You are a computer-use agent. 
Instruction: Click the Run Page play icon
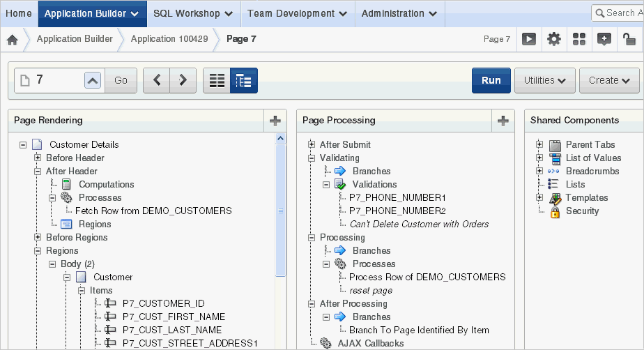click(528, 39)
